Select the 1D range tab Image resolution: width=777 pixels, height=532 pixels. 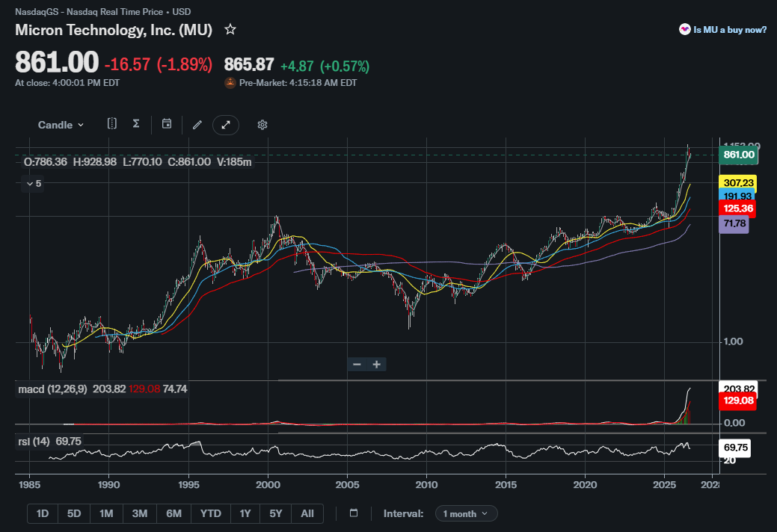click(43, 513)
